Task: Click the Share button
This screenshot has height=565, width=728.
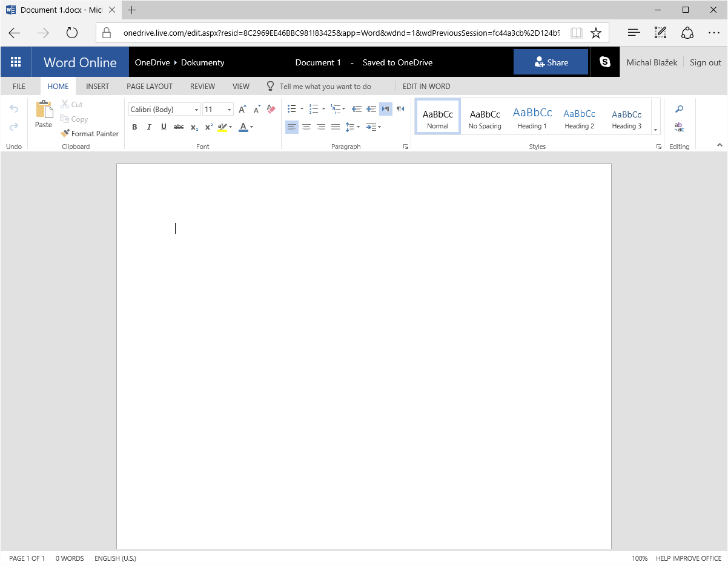Action: (551, 62)
